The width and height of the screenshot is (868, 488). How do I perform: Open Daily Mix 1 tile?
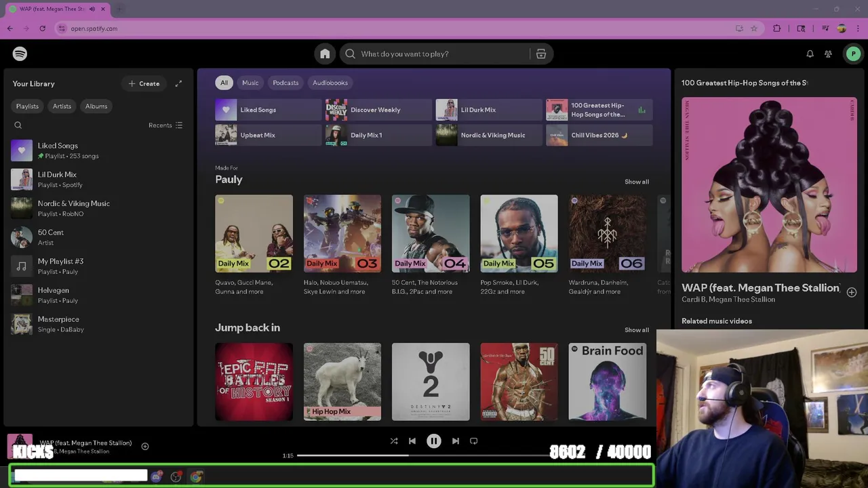379,135
